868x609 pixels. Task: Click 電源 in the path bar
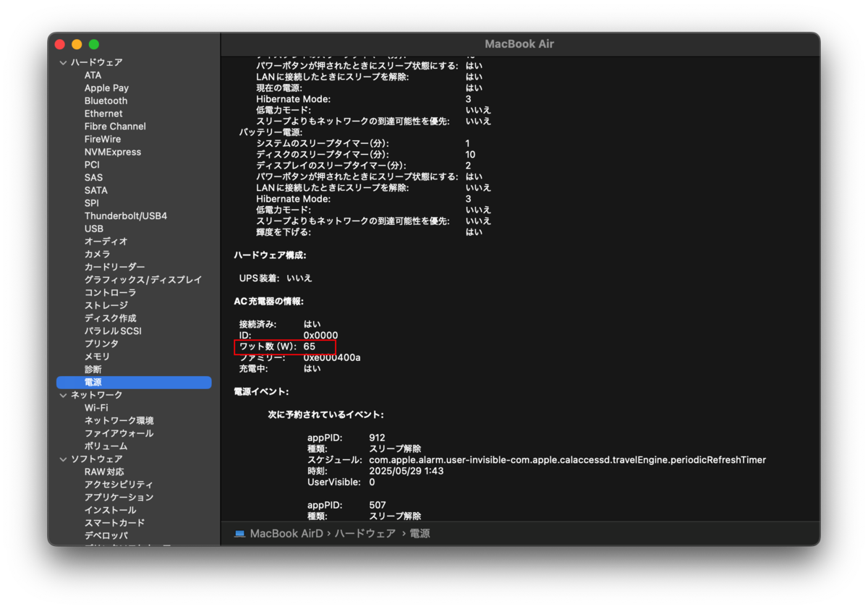(x=420, y=534)
